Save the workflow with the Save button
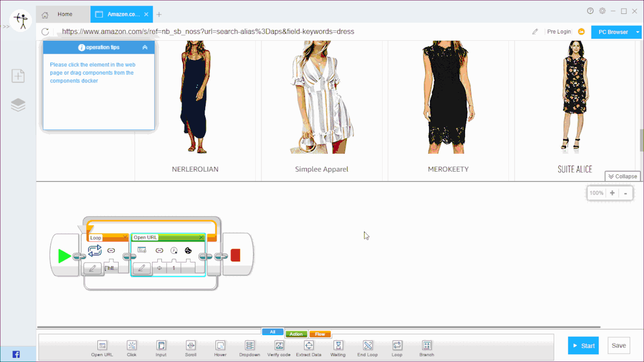 coord(619,346)
